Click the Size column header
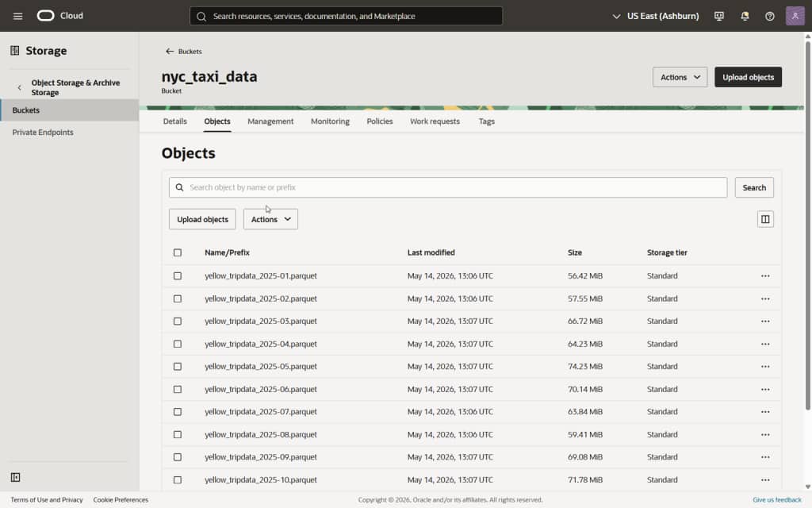The image size is (812, 508). [x=574, y=252]
